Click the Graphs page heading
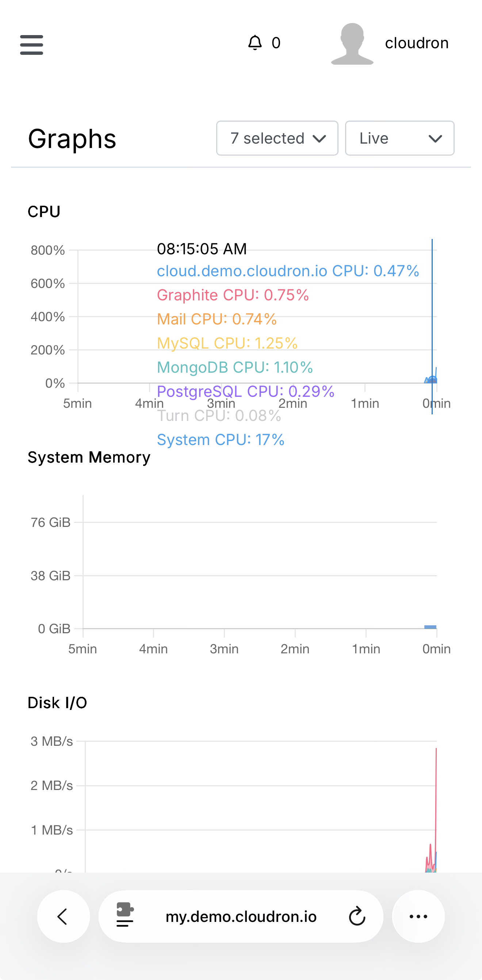The image size is (482, 980). pyautogui.click(x=72, y=139)
